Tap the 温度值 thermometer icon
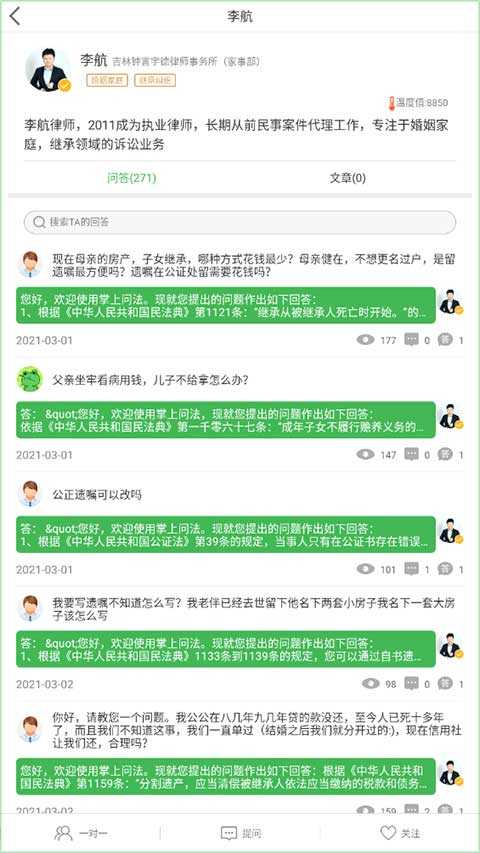Image resolution: width=480 pixels, height=853 pixels. [391, 102]
